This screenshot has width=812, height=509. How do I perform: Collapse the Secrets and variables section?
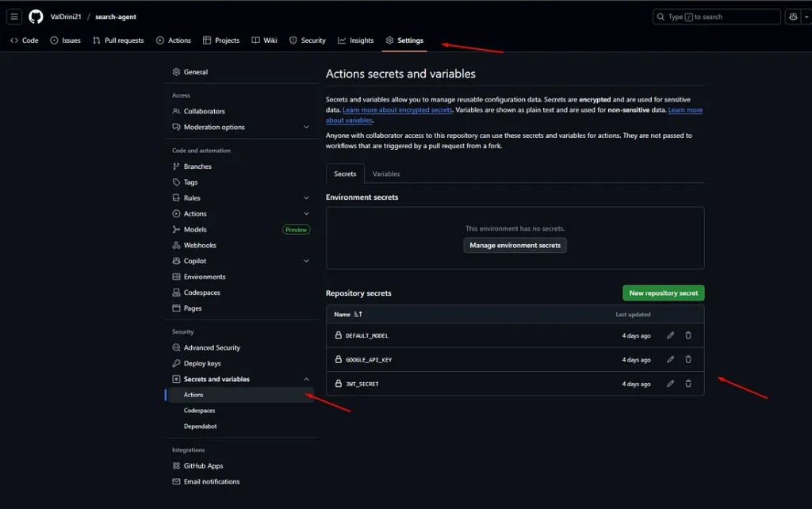[x=306, y=379]
